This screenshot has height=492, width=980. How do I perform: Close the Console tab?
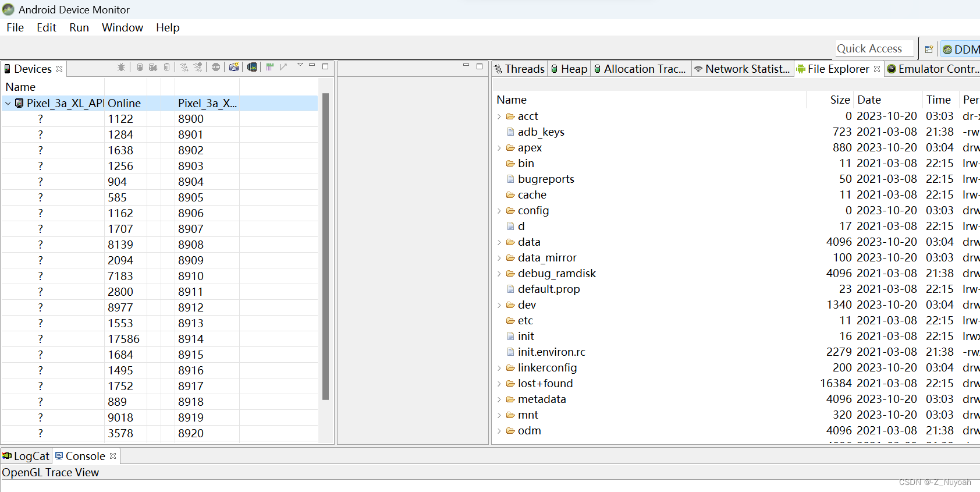(x=113, y=456)
